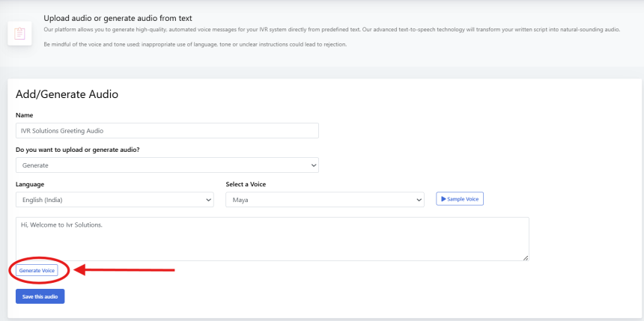Open the upload or generate audio dropdown

click(167, 165)
